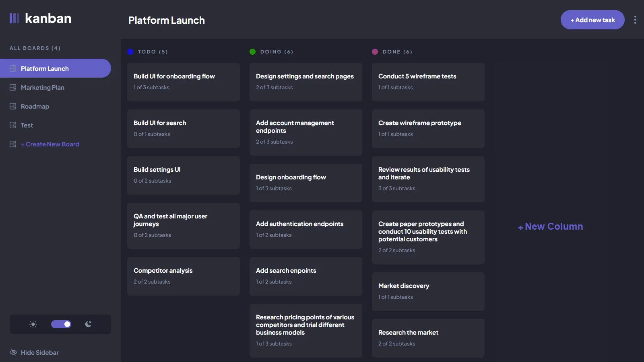
Task: Click the purple dot beside TODO column
Action: (130, 51)
